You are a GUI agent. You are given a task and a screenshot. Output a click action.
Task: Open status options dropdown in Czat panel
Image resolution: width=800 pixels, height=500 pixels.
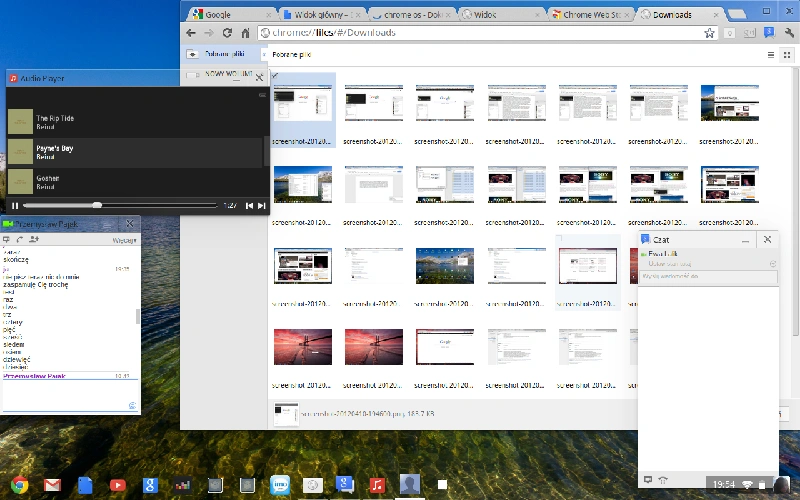773,264
